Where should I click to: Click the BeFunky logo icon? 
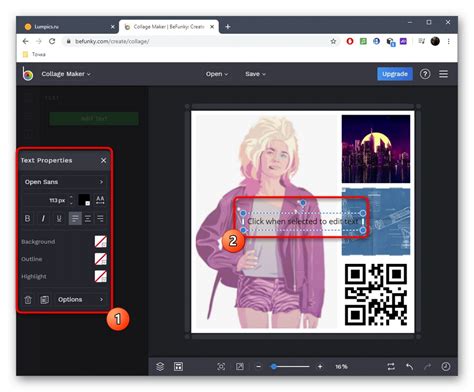[28, 74]
